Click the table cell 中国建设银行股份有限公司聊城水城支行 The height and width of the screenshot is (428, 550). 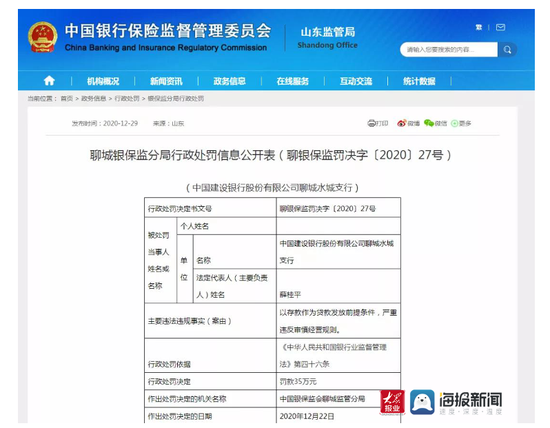[338, 252]
